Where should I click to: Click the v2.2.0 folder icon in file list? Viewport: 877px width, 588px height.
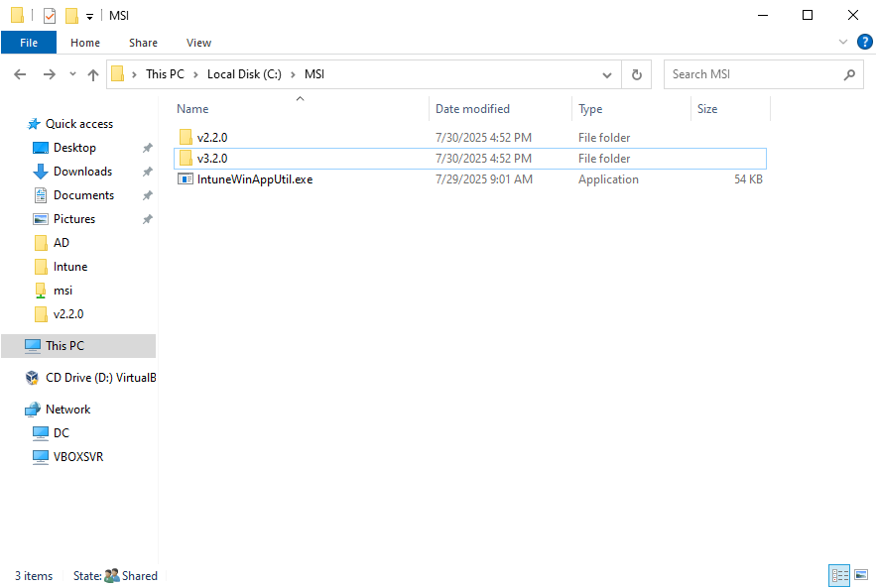pos(186,137)
